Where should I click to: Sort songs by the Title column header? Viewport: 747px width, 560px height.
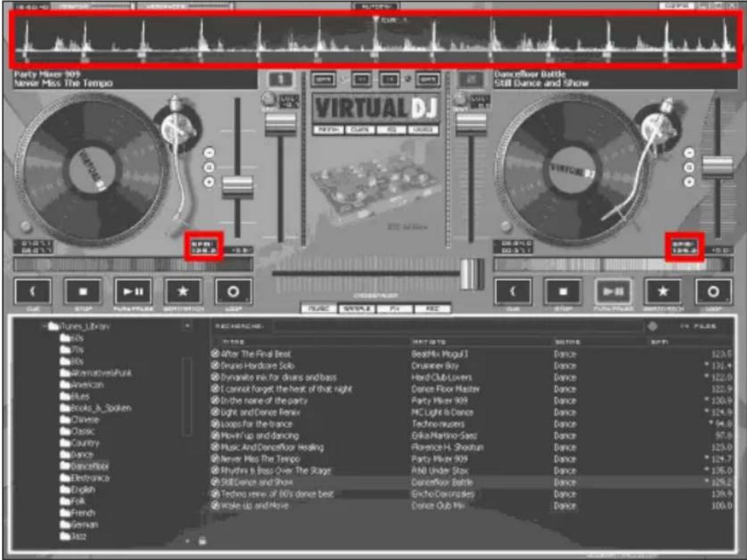coord(233,342)
